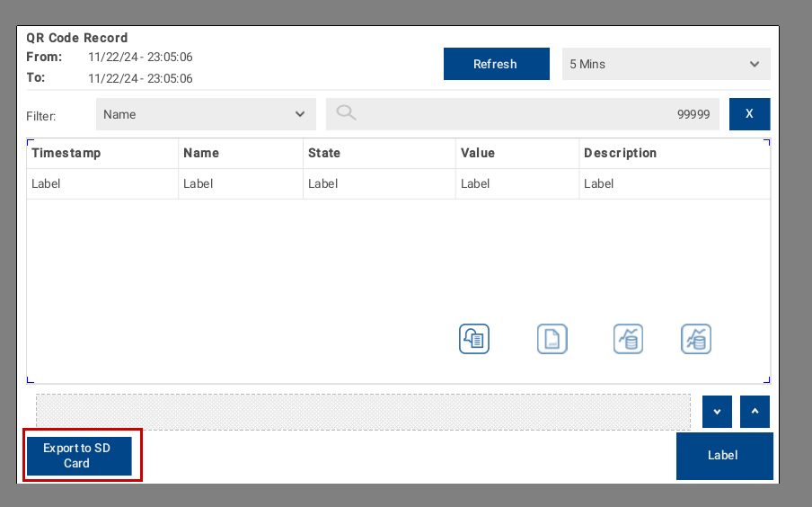Click the alarm log icon with bell and document
This screenshot has width=812, height=507.
tap(474, 339)
